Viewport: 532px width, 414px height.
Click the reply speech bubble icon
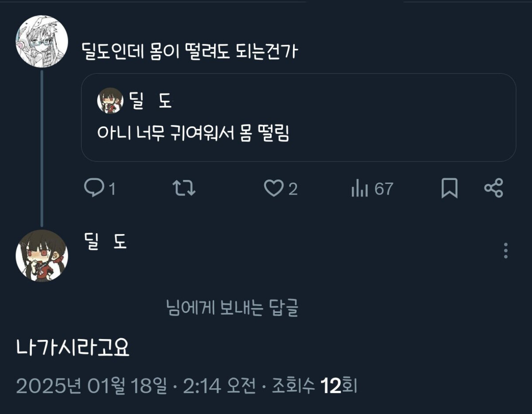[94, 189]
